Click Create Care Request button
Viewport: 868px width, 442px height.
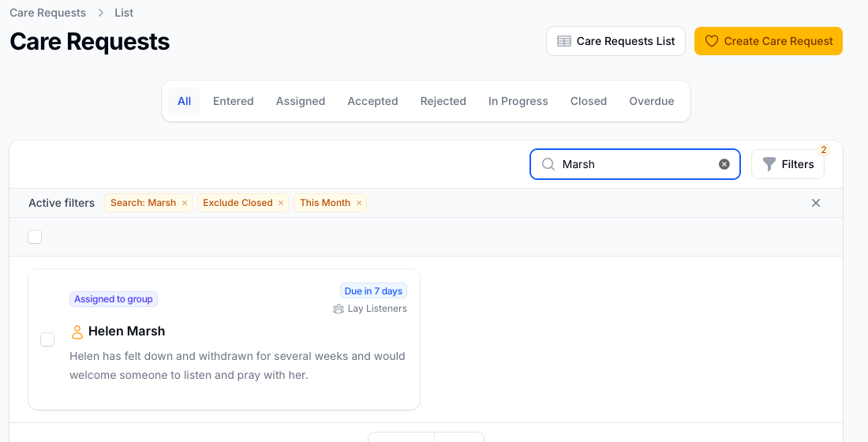click(769, 41)
